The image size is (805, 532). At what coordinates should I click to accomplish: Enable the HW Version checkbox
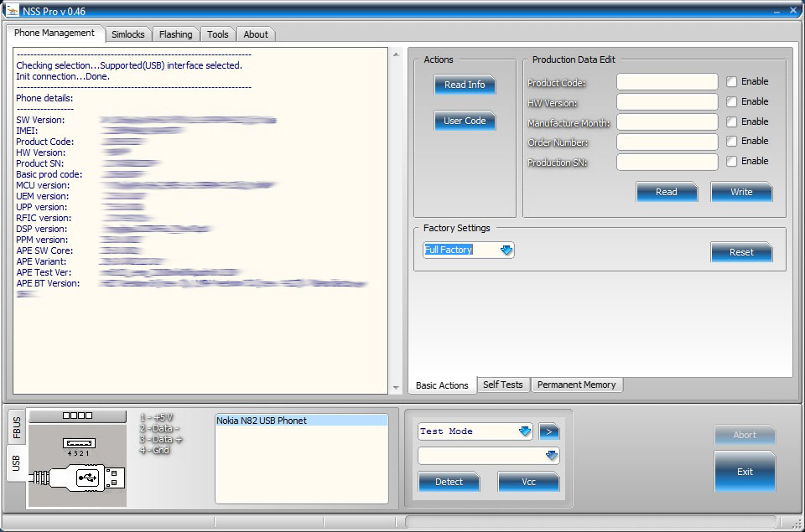coord(731,101)
